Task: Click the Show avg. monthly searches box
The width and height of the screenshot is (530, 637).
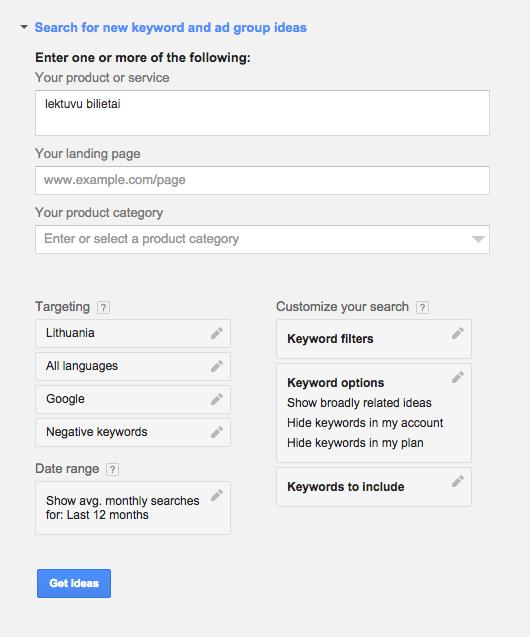Action: tap(133, 508)
